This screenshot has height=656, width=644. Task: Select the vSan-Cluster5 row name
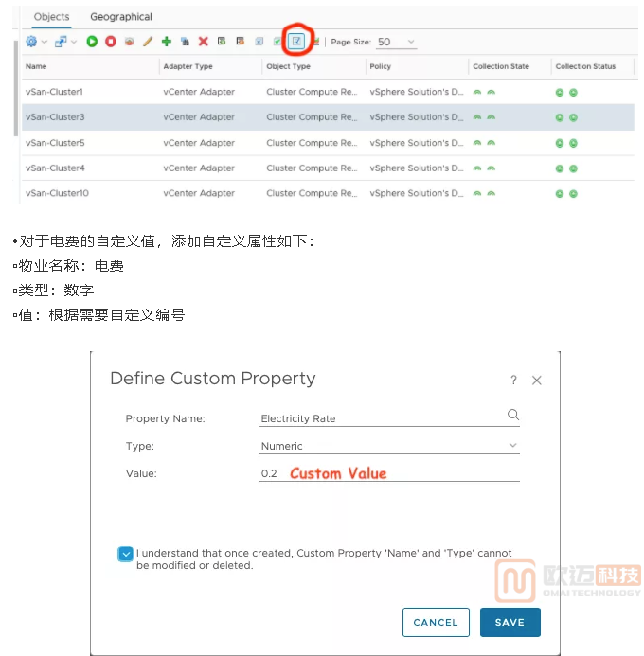tap(55, 143)
